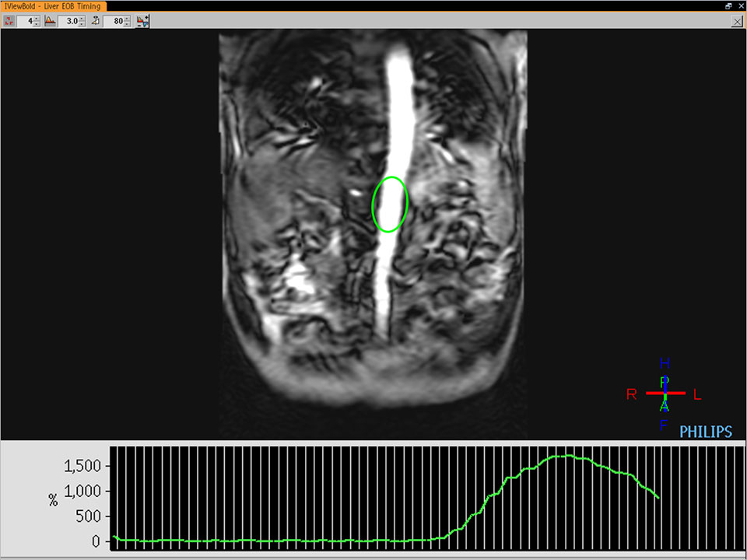
Task: Select the IViewBold - Liver EOB Timing tab
Action: point(53,6)
